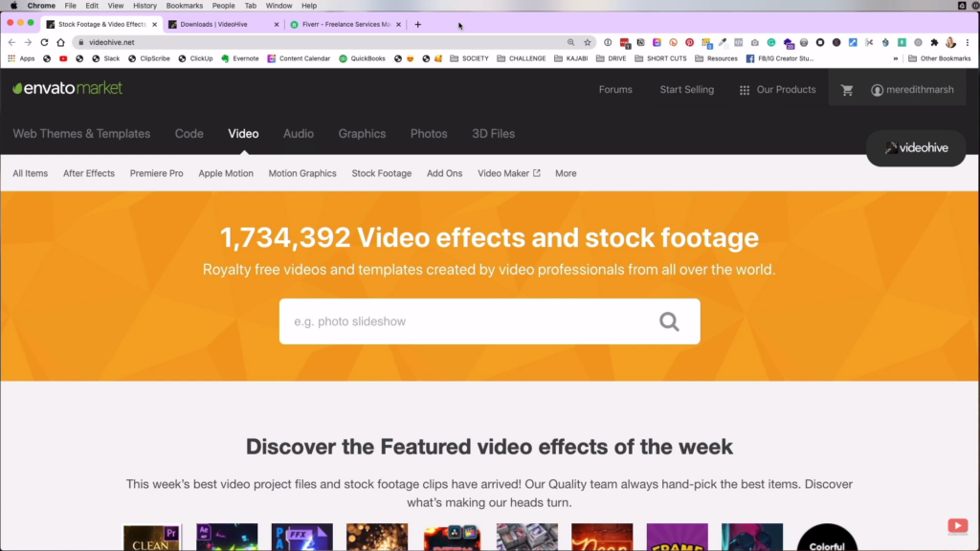The height and width of the screenshot is (551, 980).
Task: Browse Stock Footage items
Action: pos(381,174)
